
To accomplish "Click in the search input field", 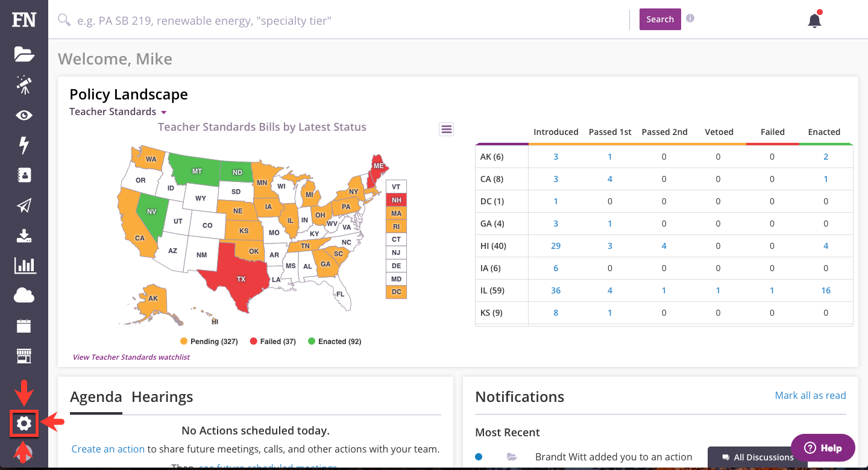I will pyautogui.click(x=350, y=20).
